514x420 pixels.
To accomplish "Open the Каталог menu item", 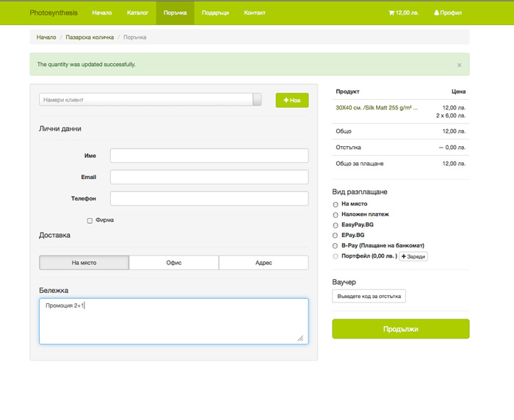I will tap(137, 12).
